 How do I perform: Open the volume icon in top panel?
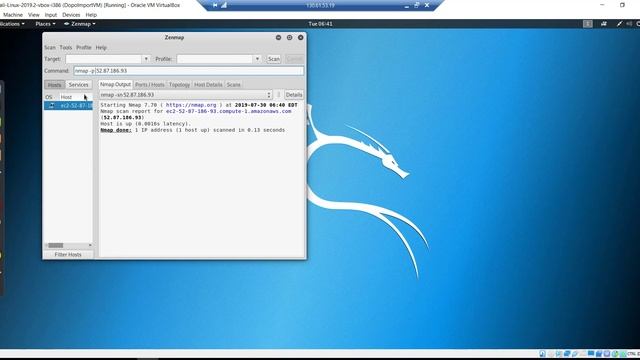pyautogui.click(x=629, y=24)
